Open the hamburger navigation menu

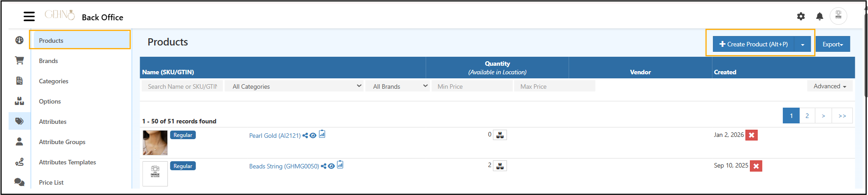click(29, 17)
